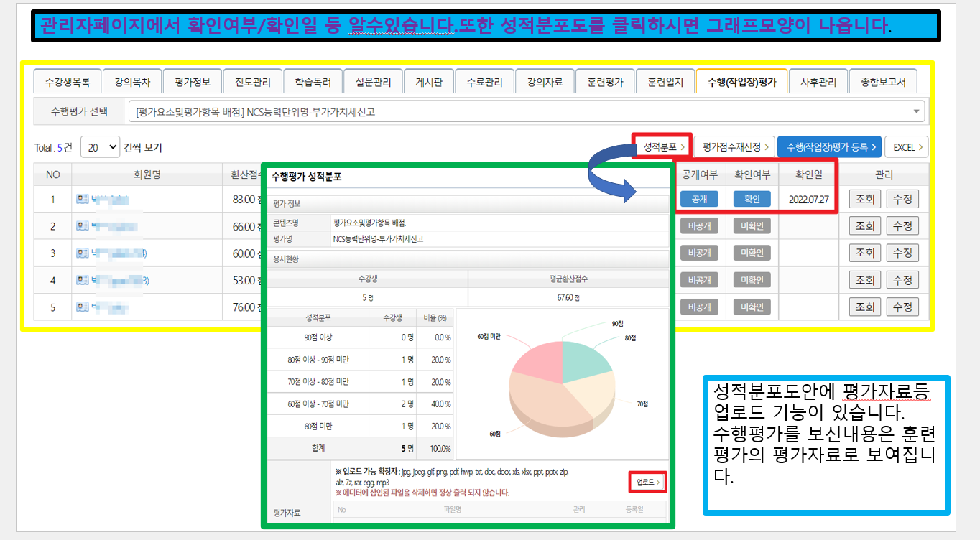Open the 성적분포 popup button
This screenshot has width=980, height=540.
(x=663, y=146)
